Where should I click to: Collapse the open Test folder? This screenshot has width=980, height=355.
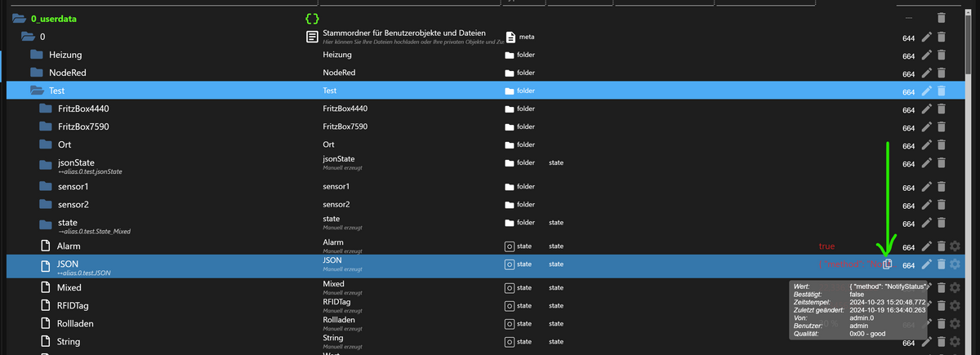click(36, 91)
